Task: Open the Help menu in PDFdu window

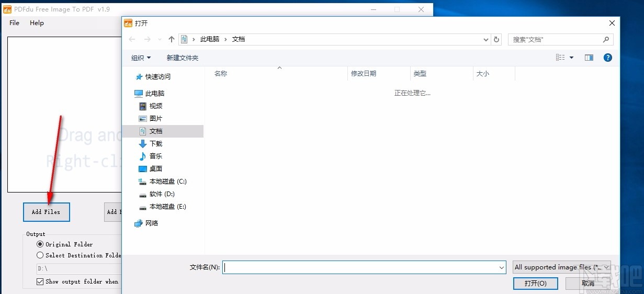Action: tap(37, 23)
